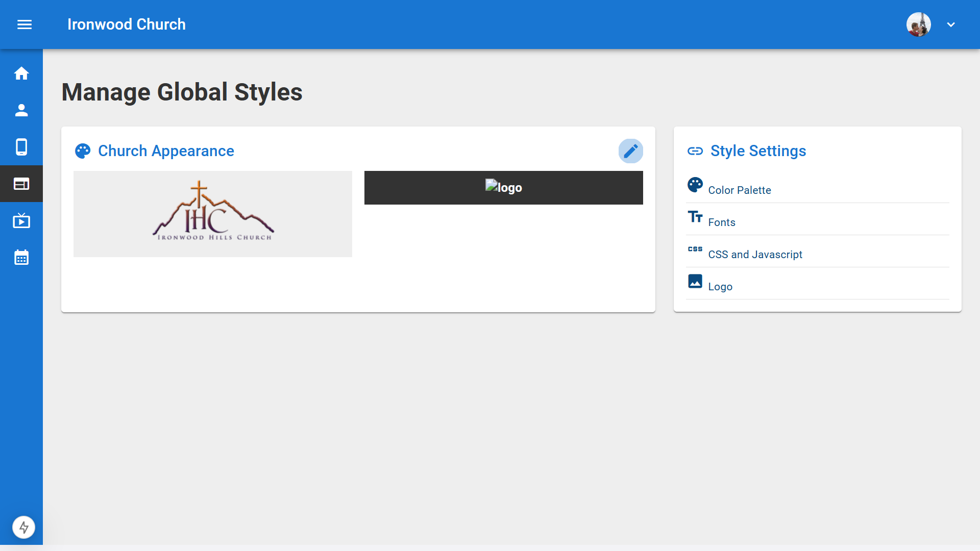The height and width of the screenshot is (551, 980).
Task: Open the Mobile app sidebar icon
Action: pos(21,147)
